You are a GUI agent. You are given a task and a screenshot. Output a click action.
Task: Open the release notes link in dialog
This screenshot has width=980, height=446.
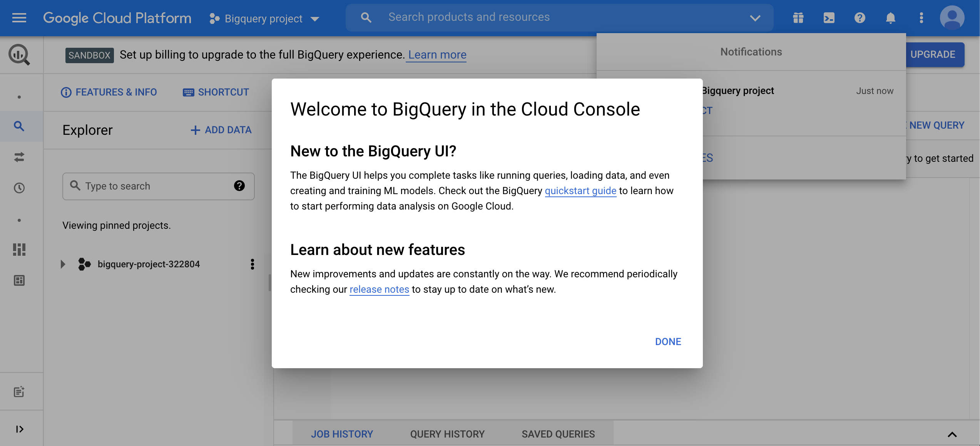(x=379, y=289)
